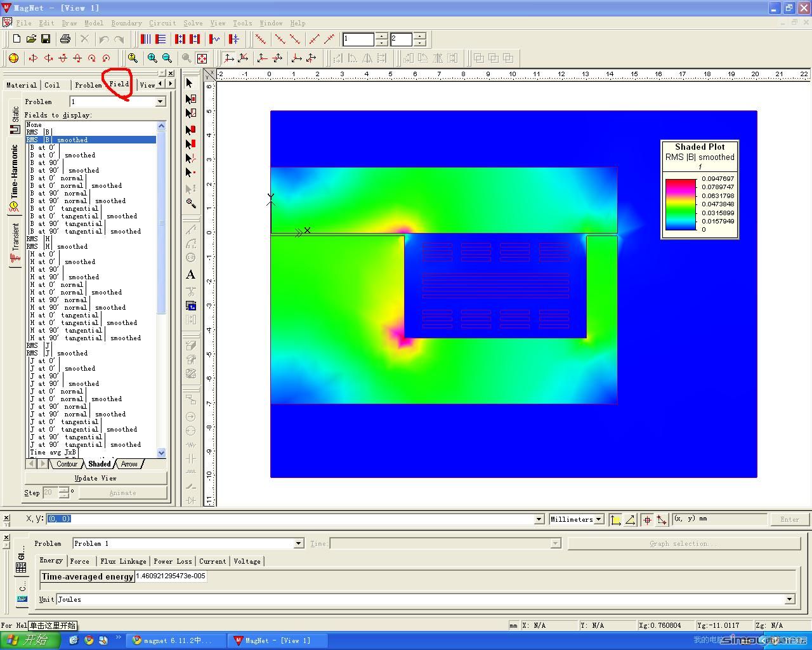The height and width of the screenshot is (650, 812).
Task: Toggle the red endpoint snap icon
Action: [x=662, y=519]
